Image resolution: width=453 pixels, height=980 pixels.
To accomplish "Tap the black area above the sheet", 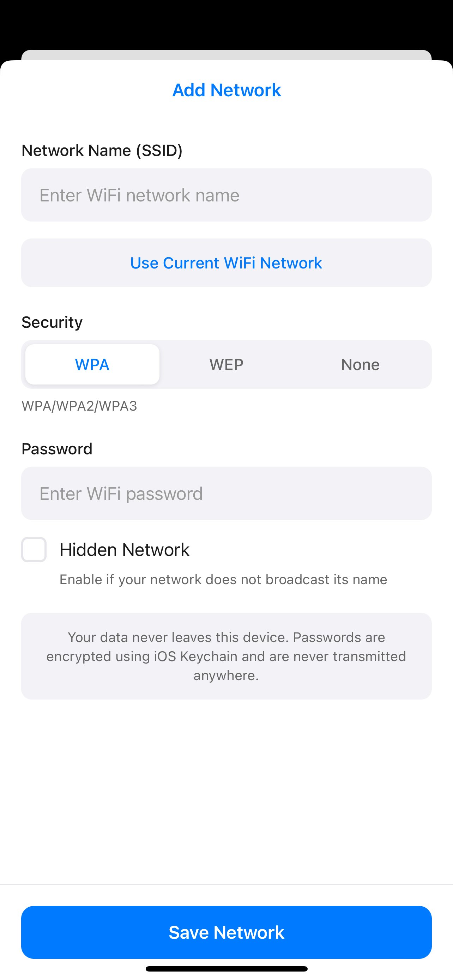I will tap(226, 23).
